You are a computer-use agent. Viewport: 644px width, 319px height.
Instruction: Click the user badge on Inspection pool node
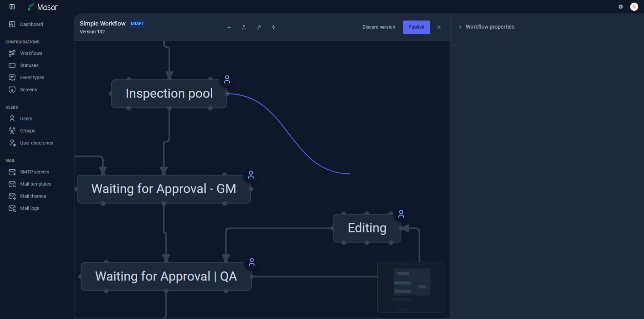click(x=227, y=80)
